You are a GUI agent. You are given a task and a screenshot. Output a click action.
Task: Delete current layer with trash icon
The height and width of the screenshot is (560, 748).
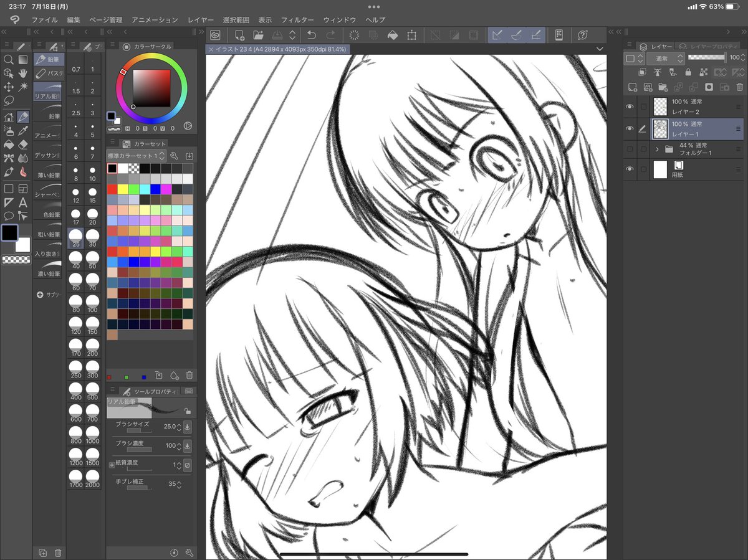tap(740, 87)
